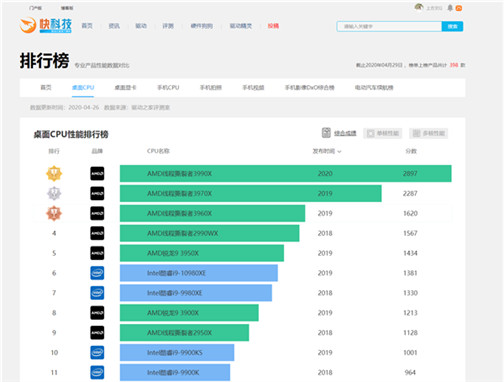504x382 pixels.
Task: Select the 多核性能 multi-core filter
Action: [428, 133]
